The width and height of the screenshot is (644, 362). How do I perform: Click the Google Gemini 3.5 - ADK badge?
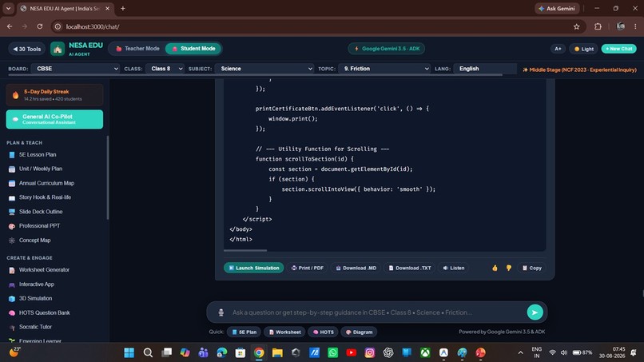387,49
